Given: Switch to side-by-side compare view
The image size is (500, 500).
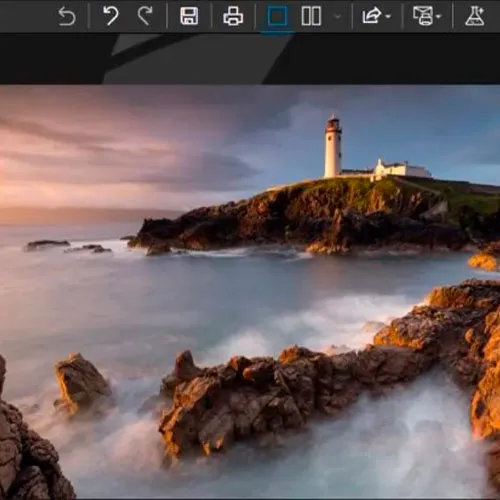Looking at the screenshot, I should (x=311, y=16).
